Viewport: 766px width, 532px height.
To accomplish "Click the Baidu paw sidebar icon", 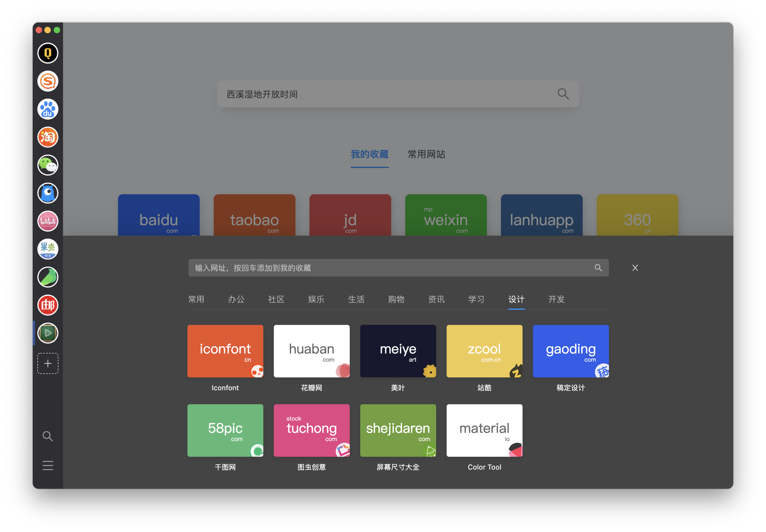I will pyautogui.click(x=48, y=109).
